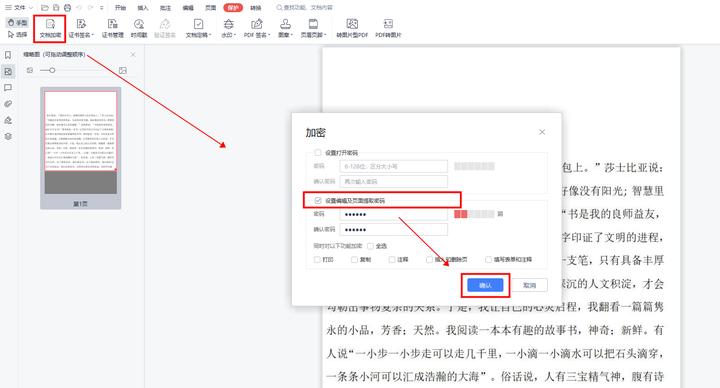This screenshot has width=720, height=388.
Task: Check the 打印 print restriction checkbox
Action: tap(317, 259)
